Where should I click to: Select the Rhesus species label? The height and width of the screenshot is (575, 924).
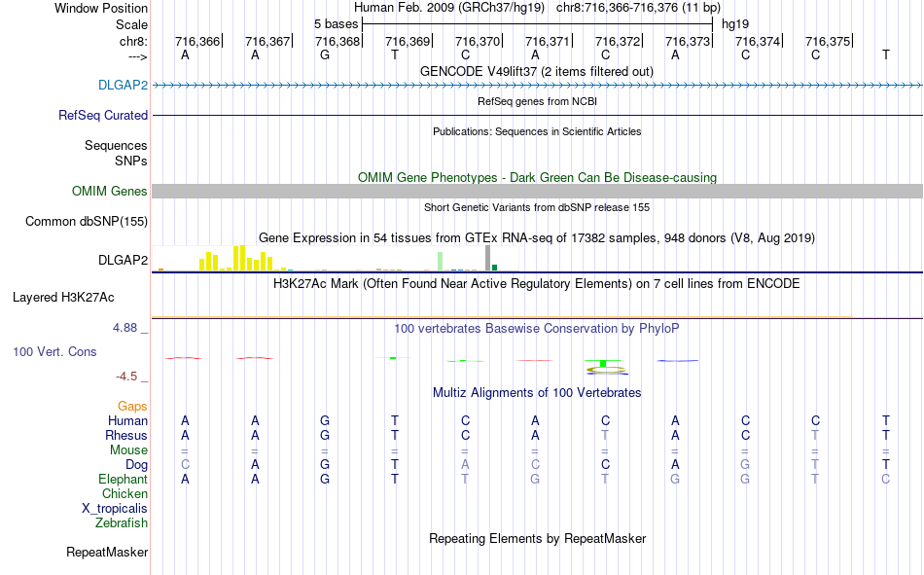(126, 435)
